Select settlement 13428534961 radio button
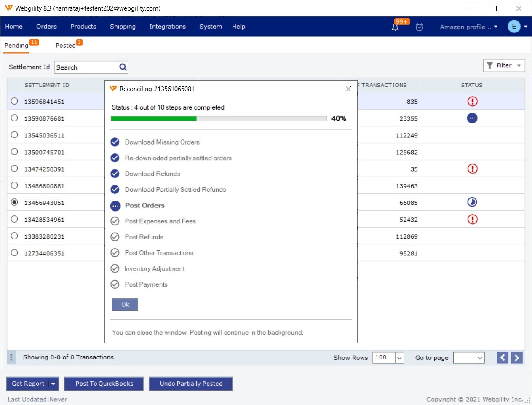 14,219
